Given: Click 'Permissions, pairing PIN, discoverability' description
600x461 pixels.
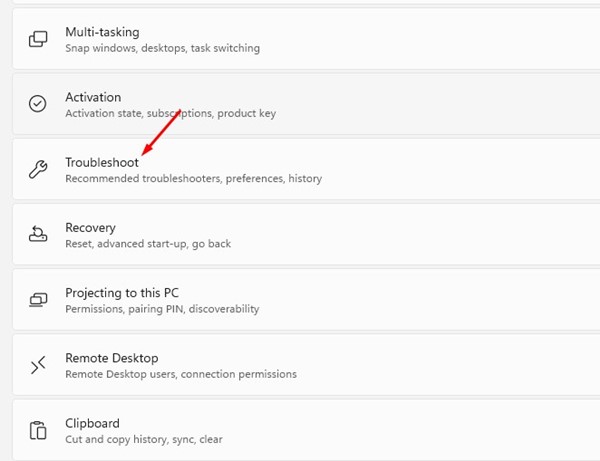Looking at the screenshot, I should [162, 309].
